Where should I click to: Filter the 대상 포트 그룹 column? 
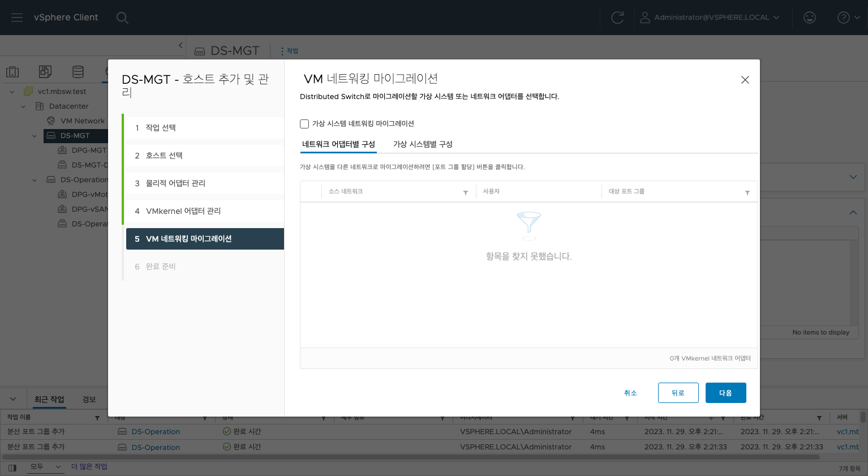tap(747, 192)
